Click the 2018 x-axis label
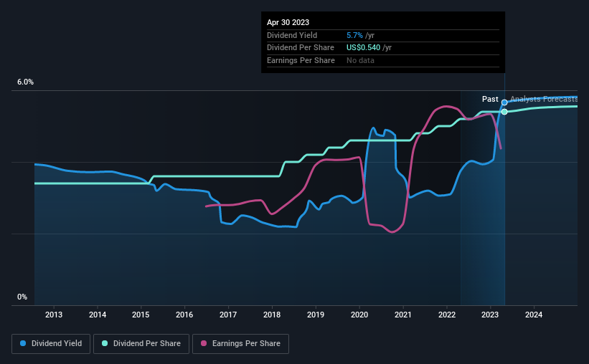 click(272, 315)
